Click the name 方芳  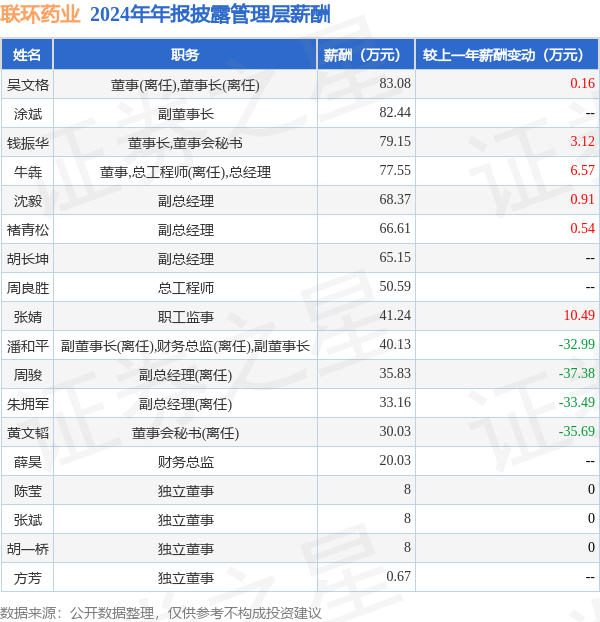(x=27, y=578)
